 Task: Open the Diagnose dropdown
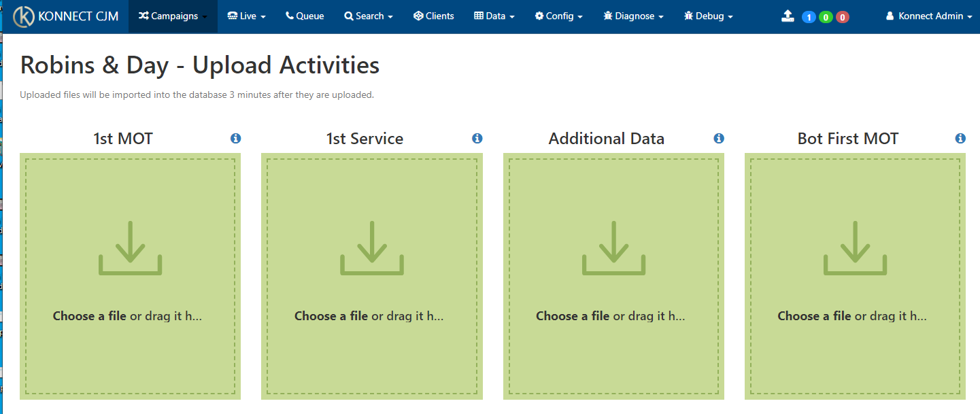(634, 16)
